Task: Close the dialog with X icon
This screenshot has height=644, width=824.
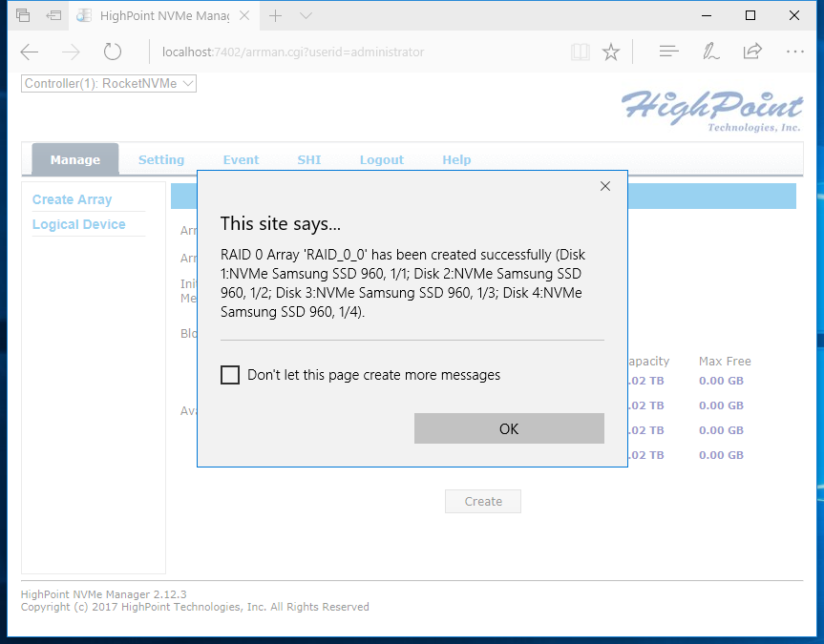Action: click(x=605, y=186)
